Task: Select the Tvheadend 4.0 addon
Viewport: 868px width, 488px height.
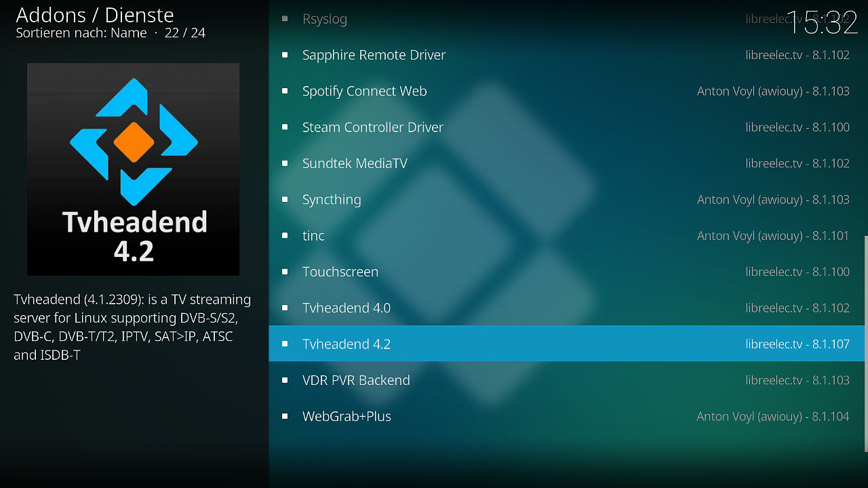Action: click(567, 308)
